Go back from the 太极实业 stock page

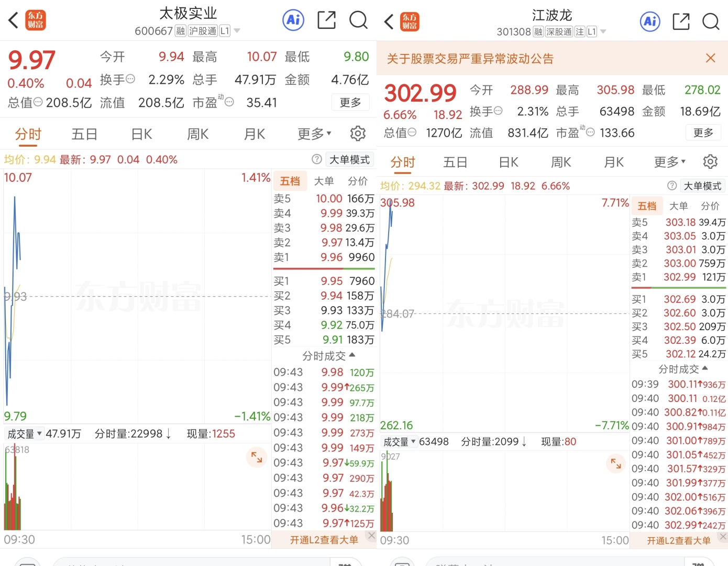tap(14, 20)
